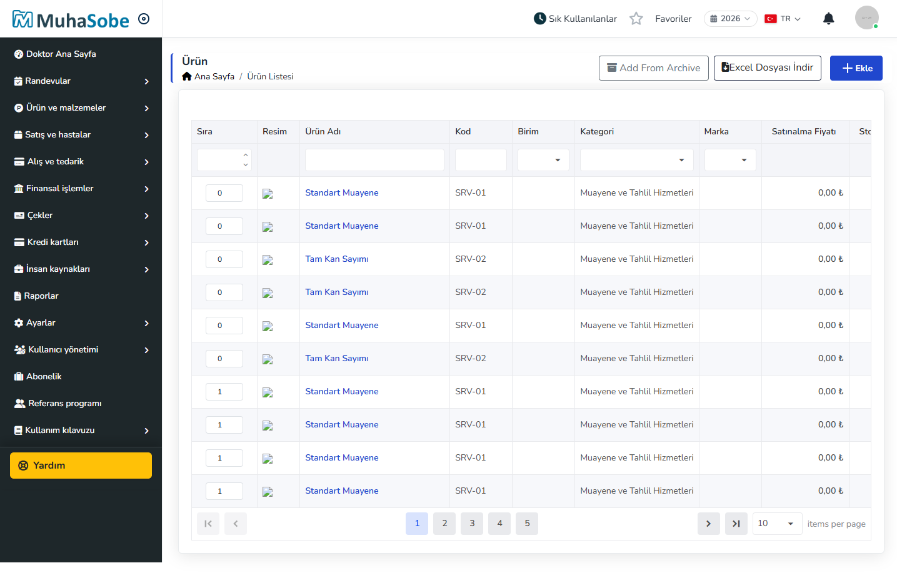
Task: Go to next page arrow
Action: [x=708, y=524]
